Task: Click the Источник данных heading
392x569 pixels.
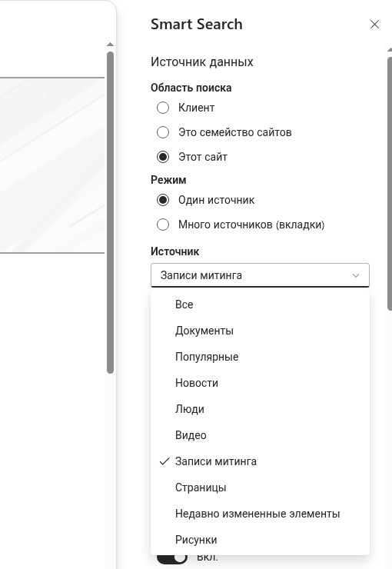Action: click(202, 62)
